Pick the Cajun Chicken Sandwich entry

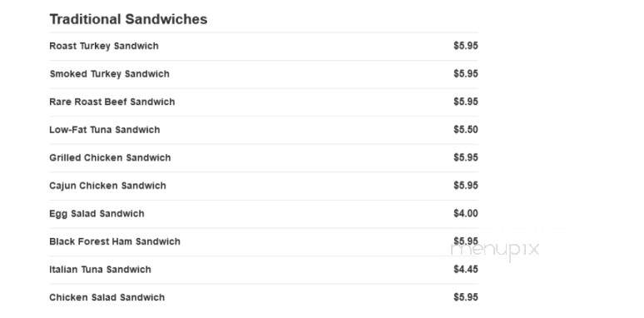[x=107, y=186]
